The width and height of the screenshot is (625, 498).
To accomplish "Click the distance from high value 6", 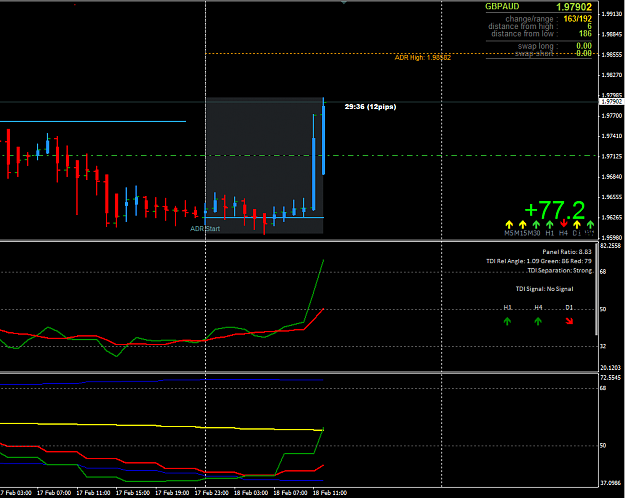I will (590, 26).
